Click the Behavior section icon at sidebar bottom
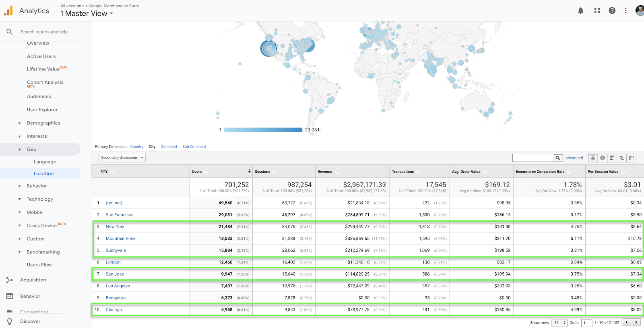 click(x=10, y=296)
